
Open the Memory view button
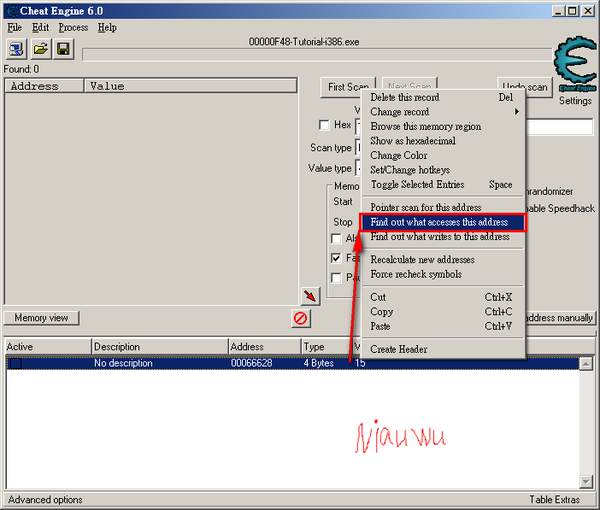tap(41, 318)
